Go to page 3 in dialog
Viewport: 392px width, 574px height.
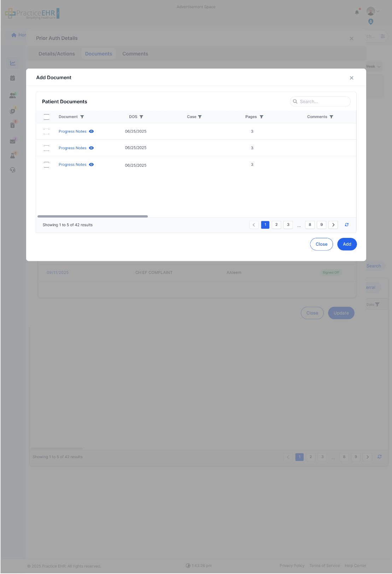tap(288, 225)
